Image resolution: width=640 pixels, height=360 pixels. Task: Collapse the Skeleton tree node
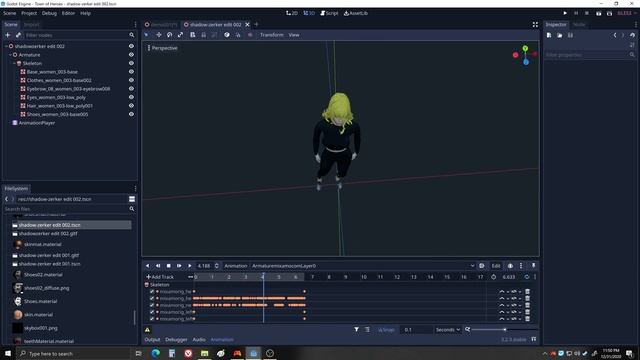click(14, 63)
